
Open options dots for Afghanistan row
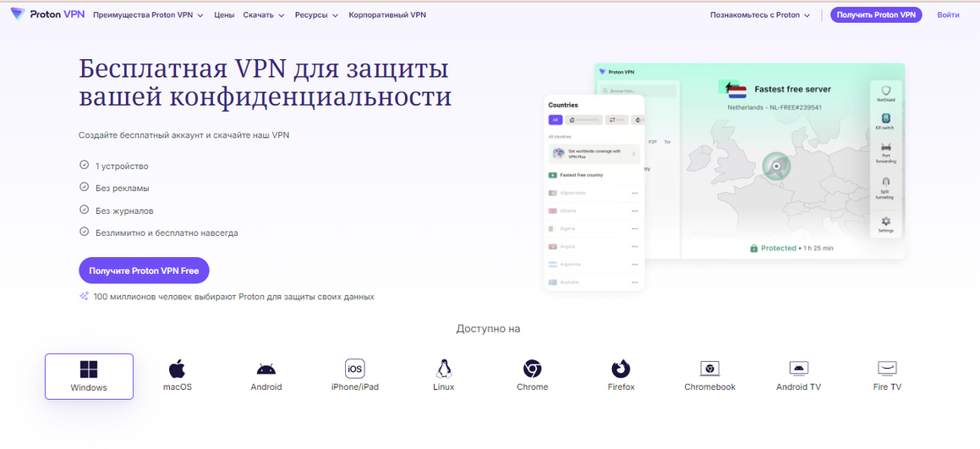[634, 194]
